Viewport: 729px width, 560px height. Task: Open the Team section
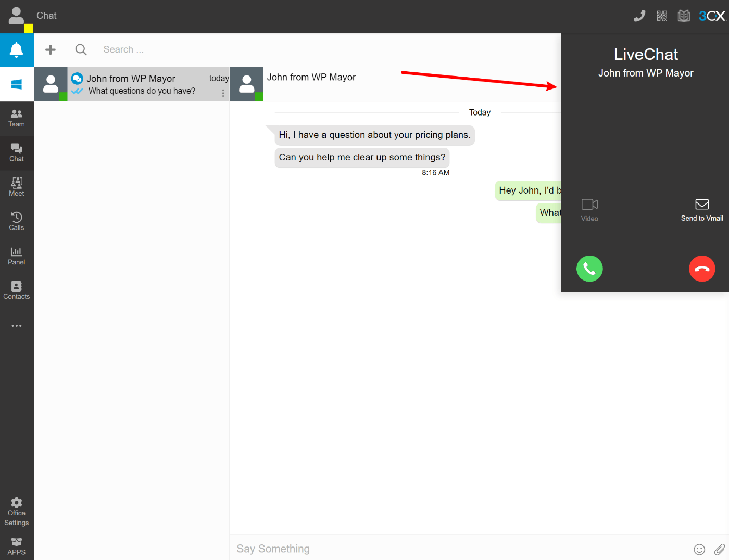[17, 119]
